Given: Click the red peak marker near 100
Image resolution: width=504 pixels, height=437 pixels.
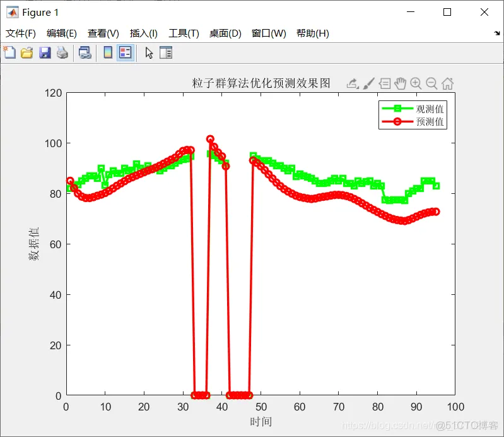Looking at the screenshot, I should [x=210, y=139].
